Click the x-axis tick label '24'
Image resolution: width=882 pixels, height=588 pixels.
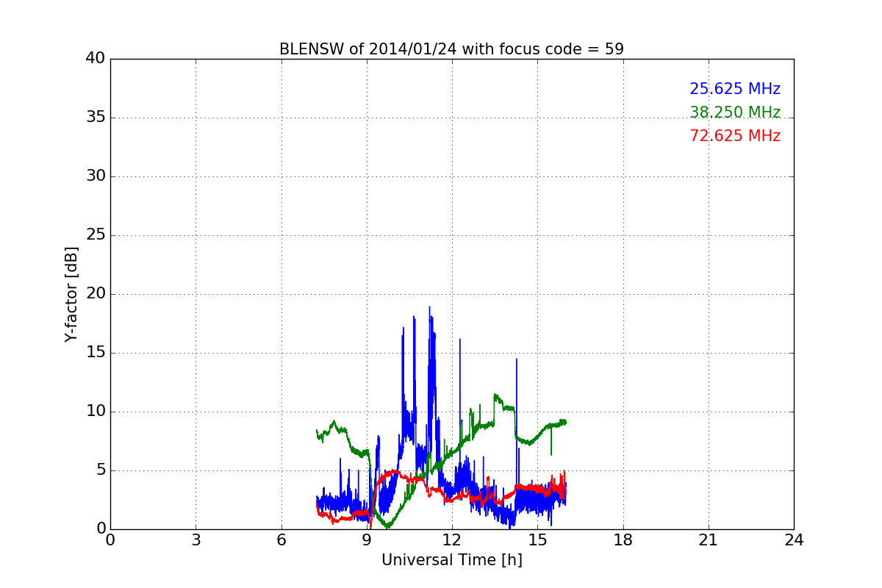pos(794,540)
